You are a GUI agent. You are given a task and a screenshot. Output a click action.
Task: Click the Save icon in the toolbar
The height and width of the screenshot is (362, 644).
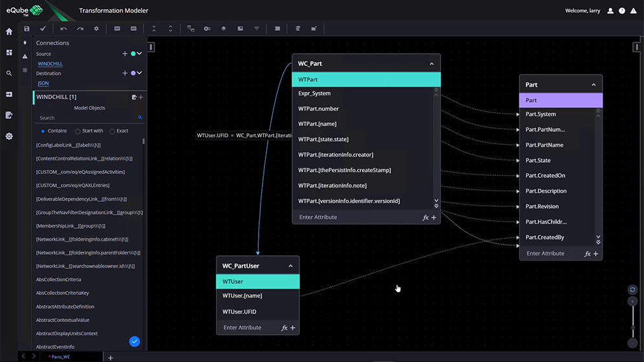[x=27, y=28]
